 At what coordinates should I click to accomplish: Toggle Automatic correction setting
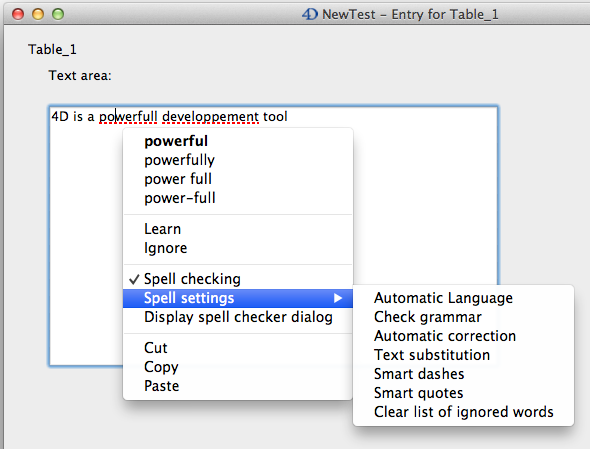(464, 336)
